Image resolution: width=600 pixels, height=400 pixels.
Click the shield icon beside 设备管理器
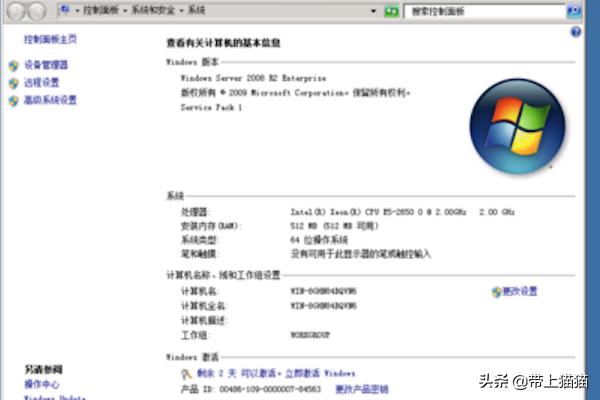coord(13,65)
